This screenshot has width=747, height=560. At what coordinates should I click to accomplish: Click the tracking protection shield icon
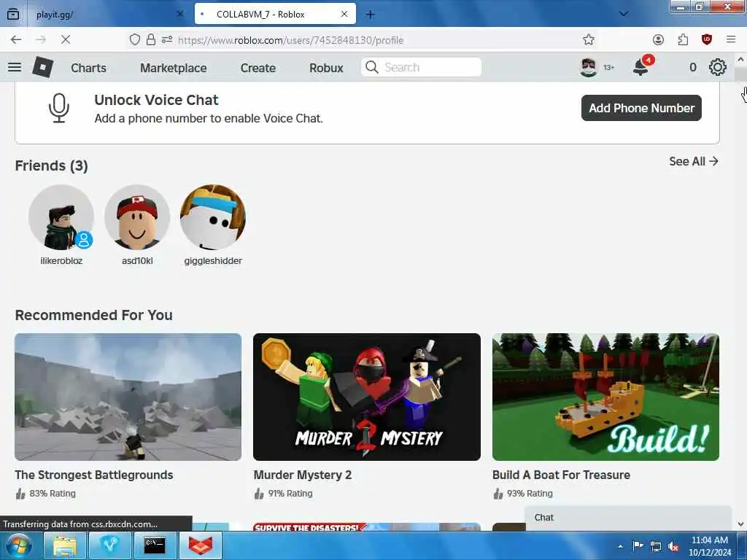pyautogui.click(x=135, y=39)
